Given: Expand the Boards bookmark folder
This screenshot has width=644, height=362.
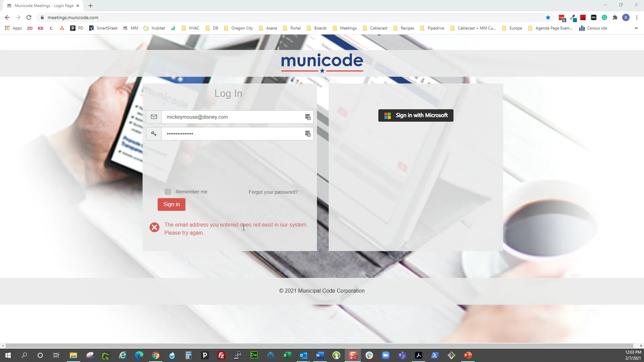Looking at the screenshot, I should pos(317,28).
